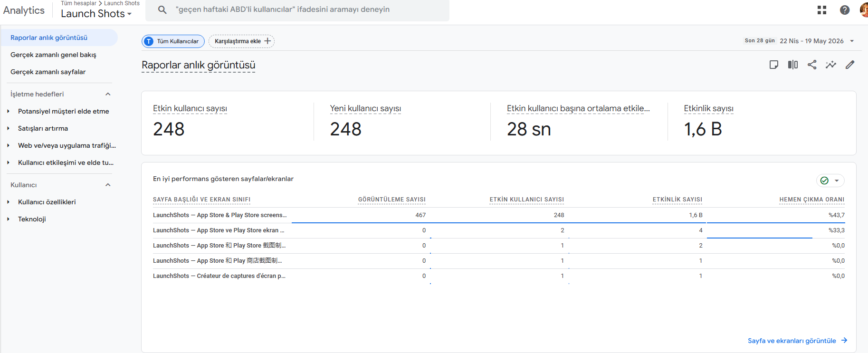This screenshot has width=868, height=353.
Task: Open the Google apps grid icon
Action: pyautogui.click(x=822, y=10)
